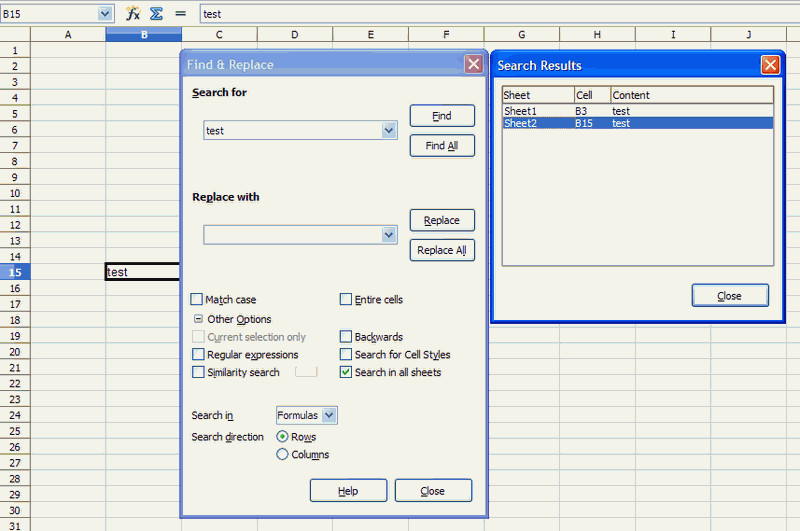Enable Regular expressions checkbox

coord(198,355)
